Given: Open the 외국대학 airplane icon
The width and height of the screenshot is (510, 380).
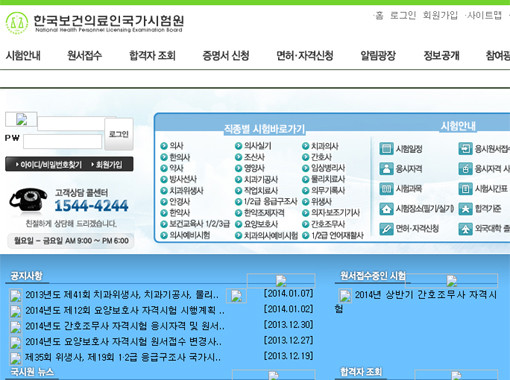Looking at the screenshot, I should pos(465,229).
